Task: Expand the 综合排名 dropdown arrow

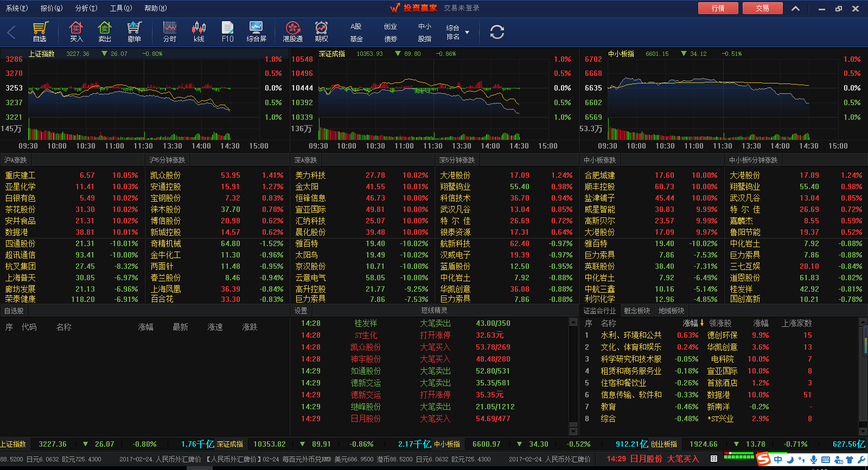Action: pos(467,33)
